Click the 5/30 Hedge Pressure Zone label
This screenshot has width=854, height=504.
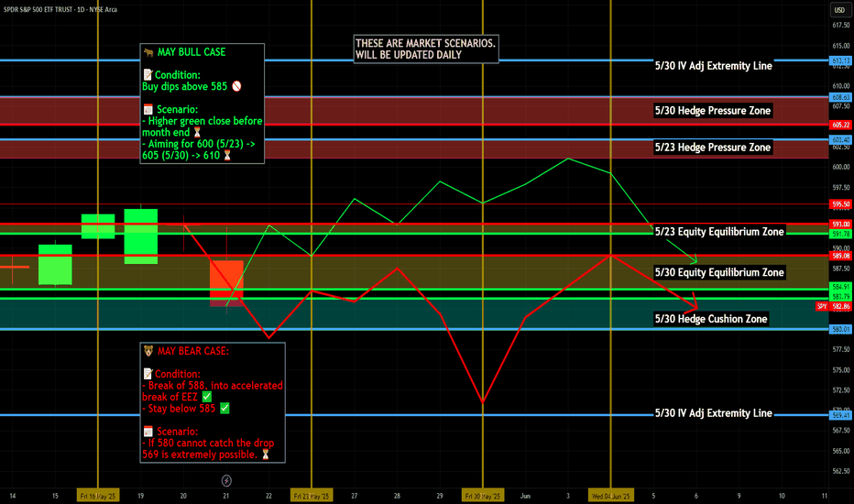712,111
